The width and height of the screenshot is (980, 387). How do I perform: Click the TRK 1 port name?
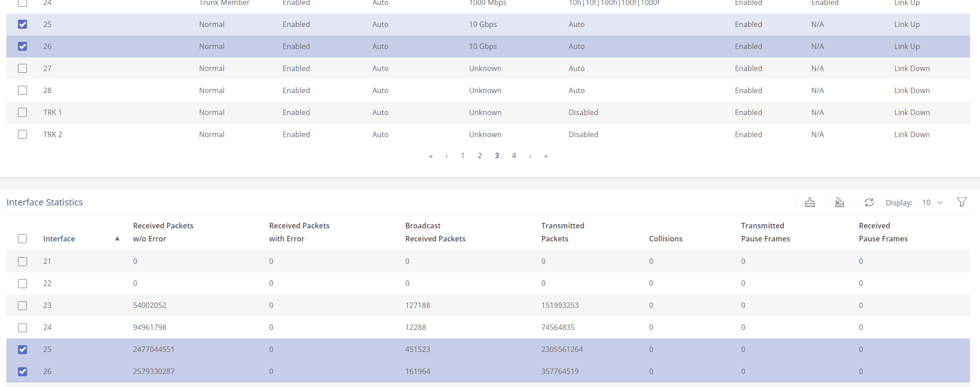(x=53, y=112)
